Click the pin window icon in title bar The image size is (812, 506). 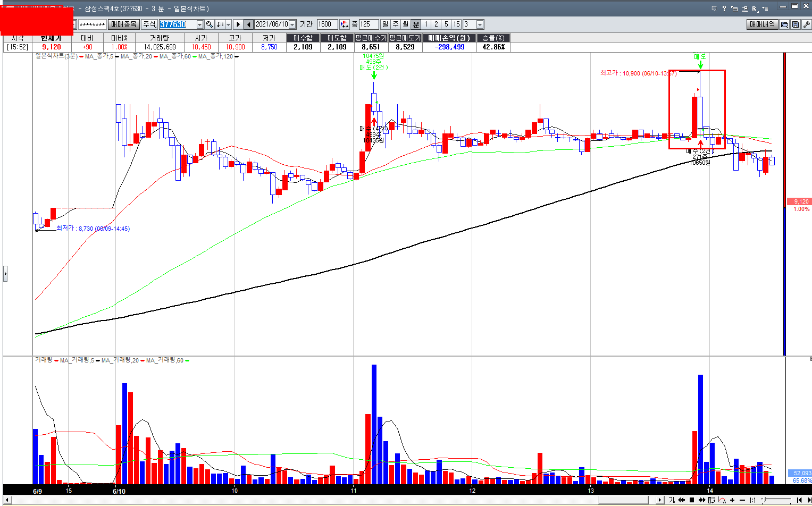[745, 9]
